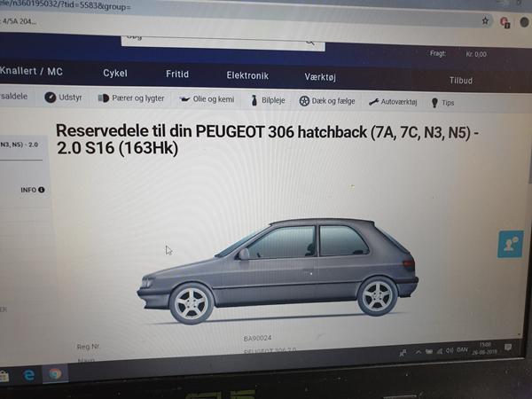Click the Autoværktøj wrench icon

(373, 102)
